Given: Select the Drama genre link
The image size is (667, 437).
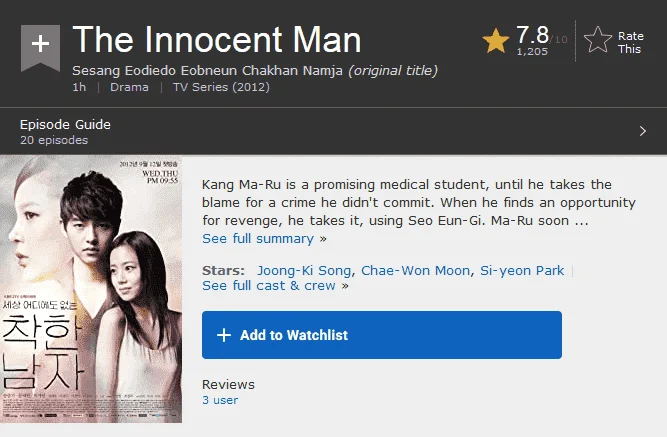Looking at the screenshot, I should [x=129, y=87].
